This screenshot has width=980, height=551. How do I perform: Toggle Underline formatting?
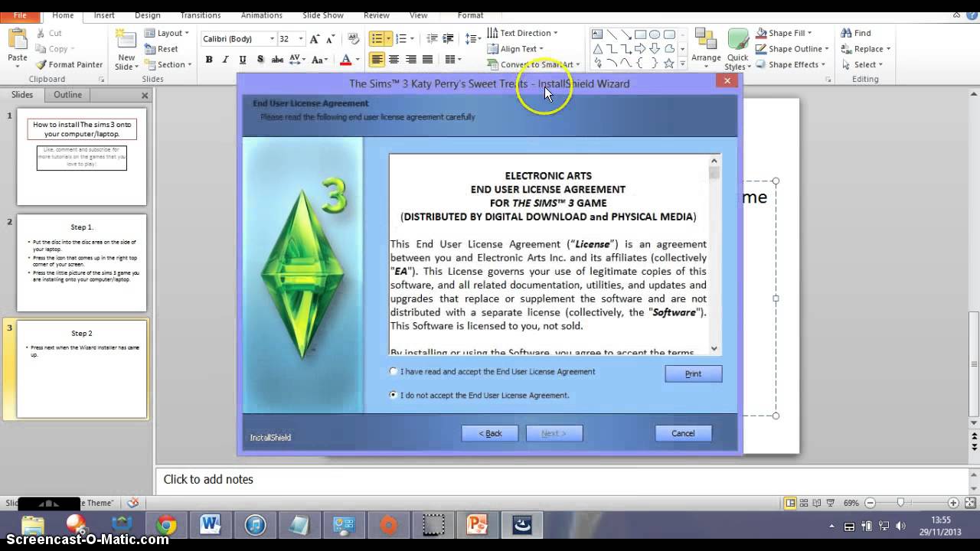click(x=243, y=60)
